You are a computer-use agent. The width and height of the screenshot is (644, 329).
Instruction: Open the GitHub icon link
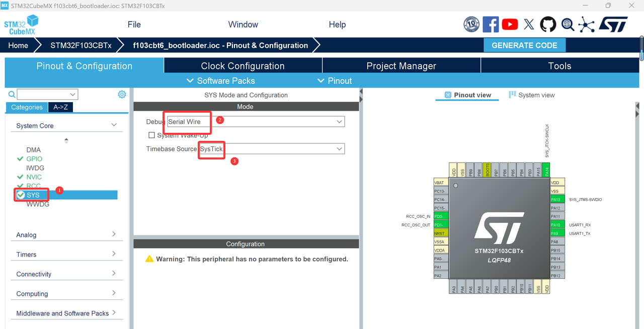click(x=548, y=24)
